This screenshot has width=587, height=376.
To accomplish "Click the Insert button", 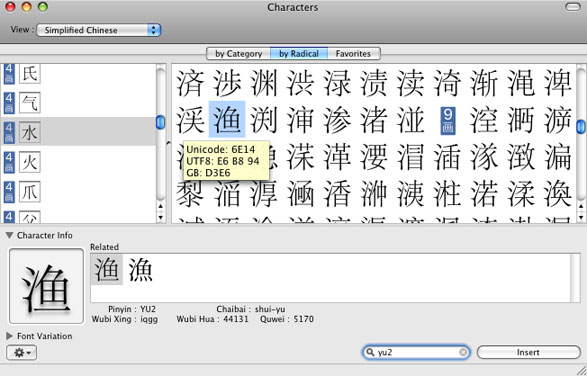I will (x=528, y=352).
